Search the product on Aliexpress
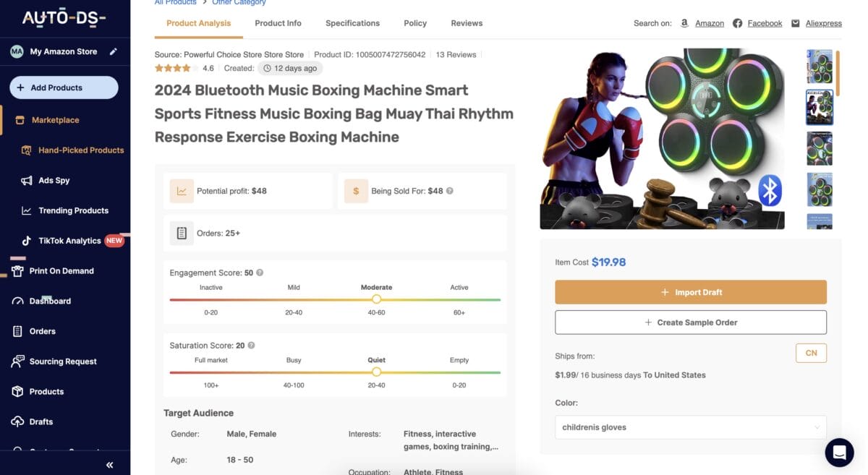The height and width of the screenshot is (475, 868). pos(823,22)
